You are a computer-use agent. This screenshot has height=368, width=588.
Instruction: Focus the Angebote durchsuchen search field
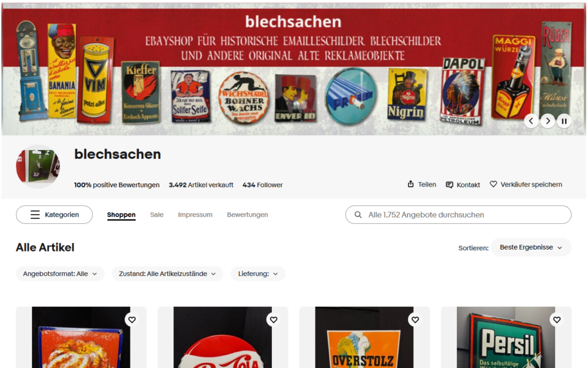point(458,215)
